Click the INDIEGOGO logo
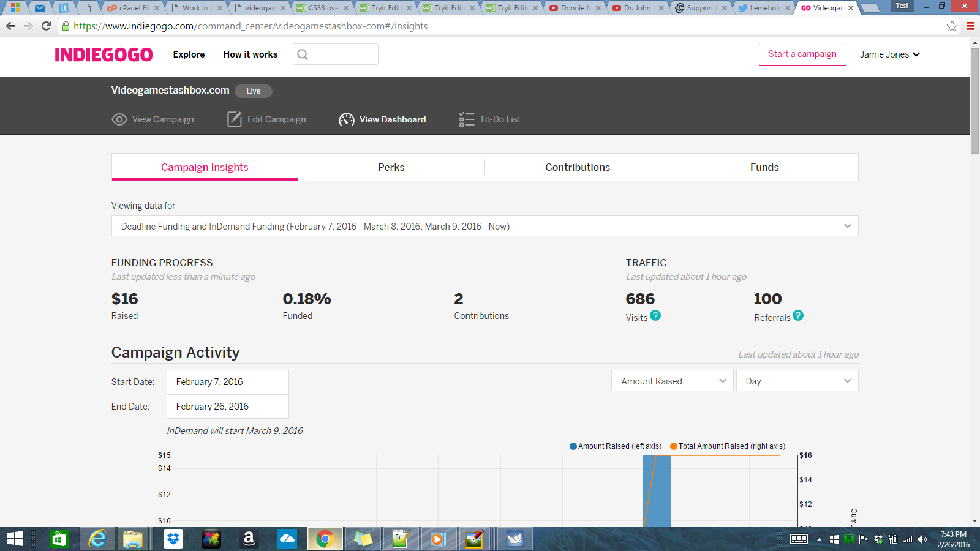 click(x=104, y=54)
